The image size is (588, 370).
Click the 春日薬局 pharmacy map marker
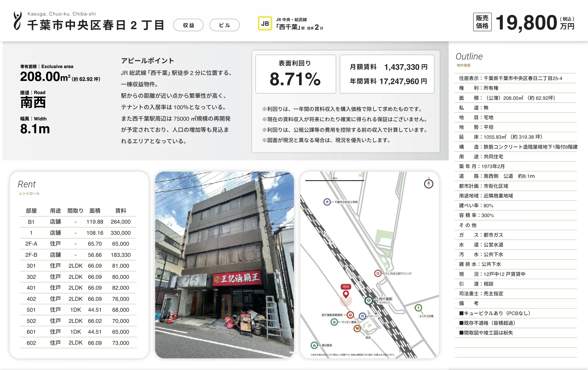[x=314, y=345]
